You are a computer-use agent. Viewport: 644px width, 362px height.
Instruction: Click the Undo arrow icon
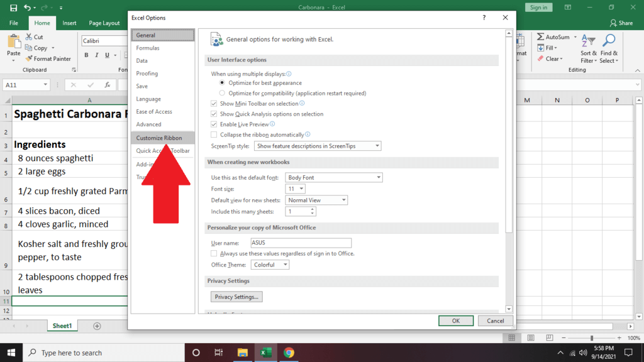coord(27,8)
